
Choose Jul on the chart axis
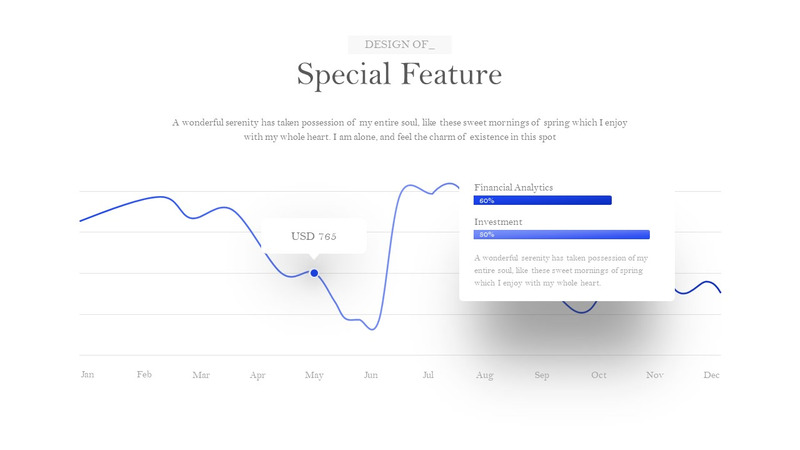[428, 376]
